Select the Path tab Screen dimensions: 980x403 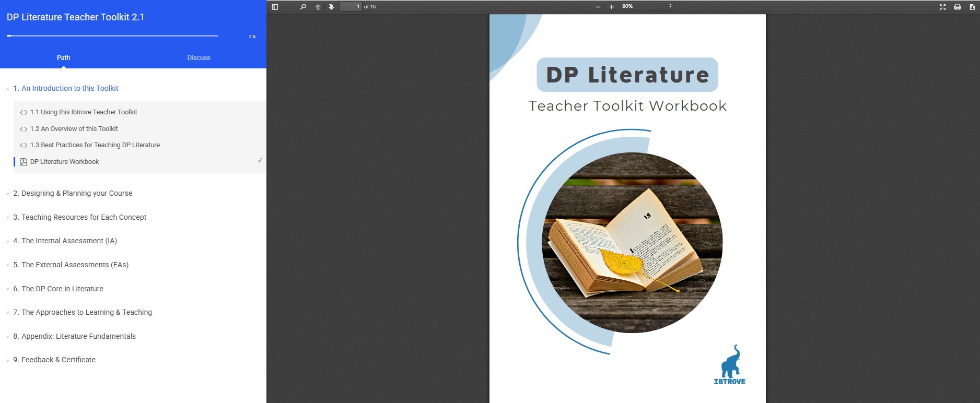coord(63,58)
